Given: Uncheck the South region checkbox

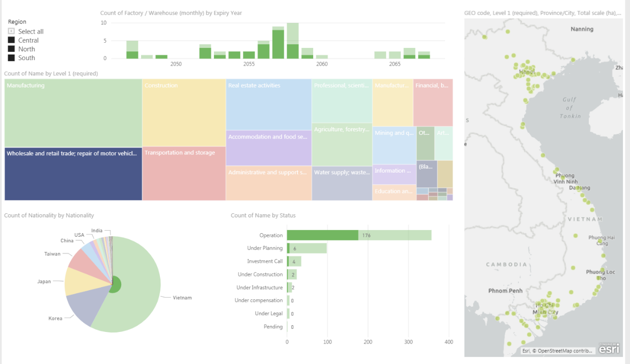Looking at the screenshot, I should [11, 58].
